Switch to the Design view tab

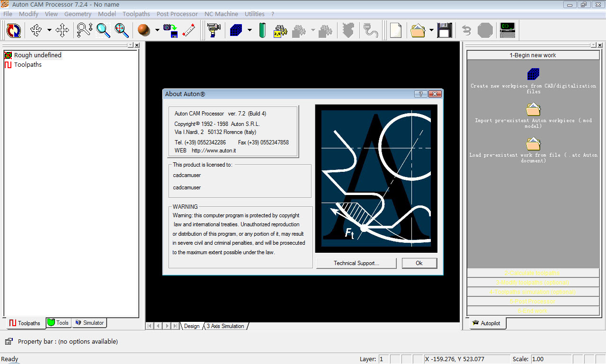192,326
